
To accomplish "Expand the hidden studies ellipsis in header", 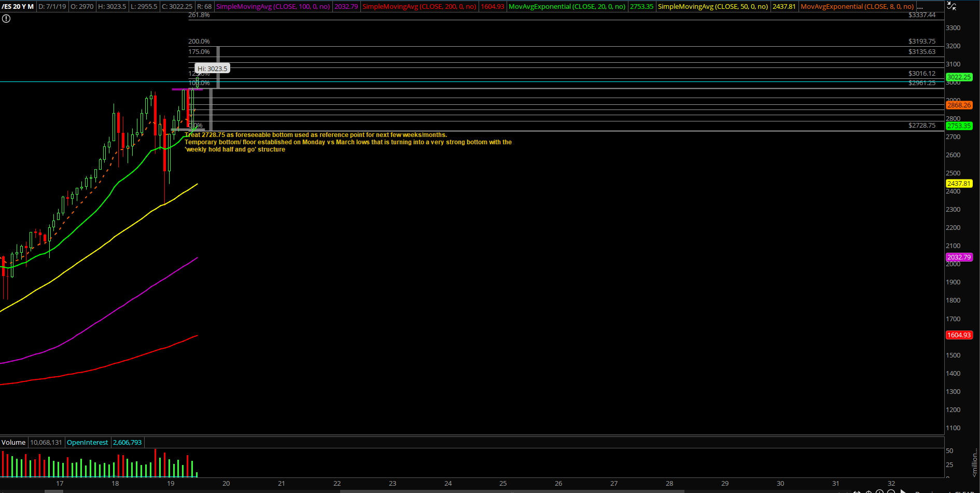I will pos(920,7).
